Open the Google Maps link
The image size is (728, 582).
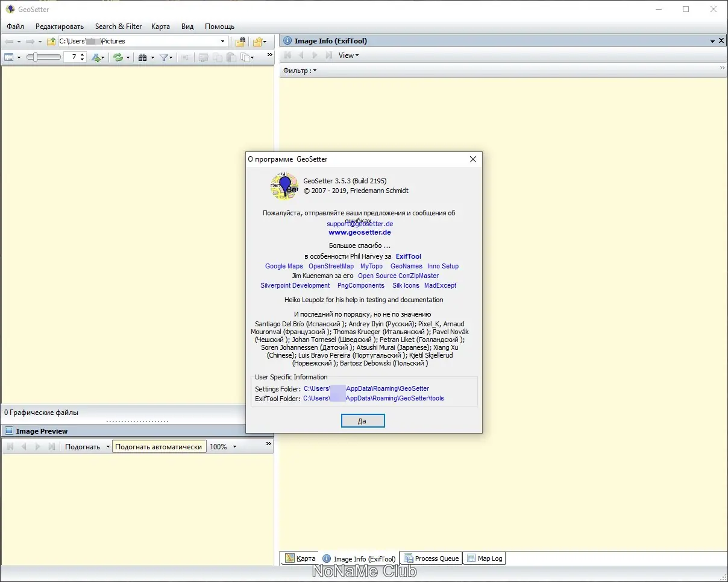tap(284, 266)
